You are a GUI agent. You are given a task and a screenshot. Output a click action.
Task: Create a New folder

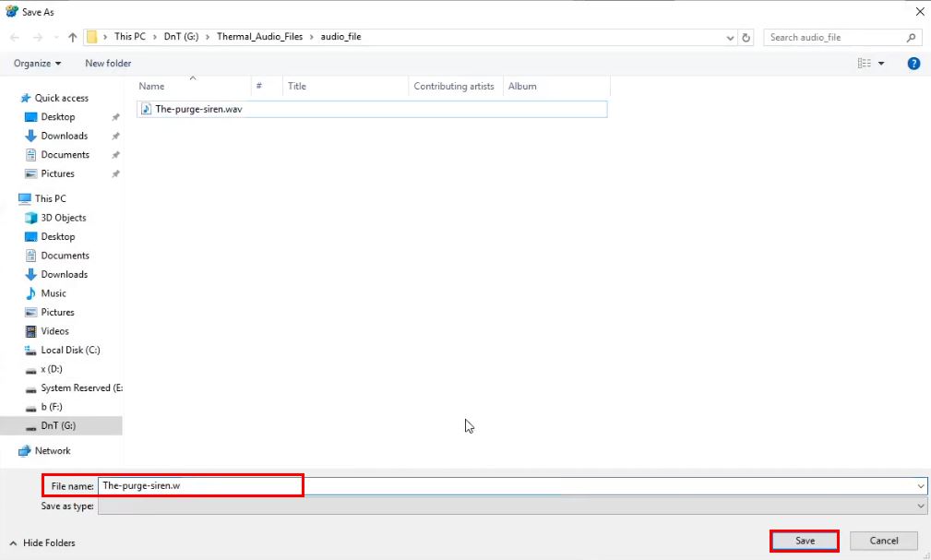[108, 63]
